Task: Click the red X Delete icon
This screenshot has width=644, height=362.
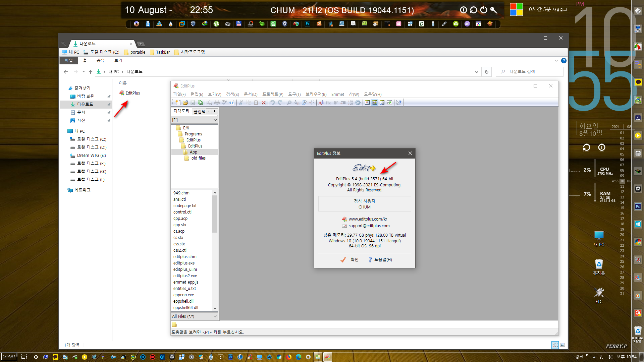Action: 263,103
